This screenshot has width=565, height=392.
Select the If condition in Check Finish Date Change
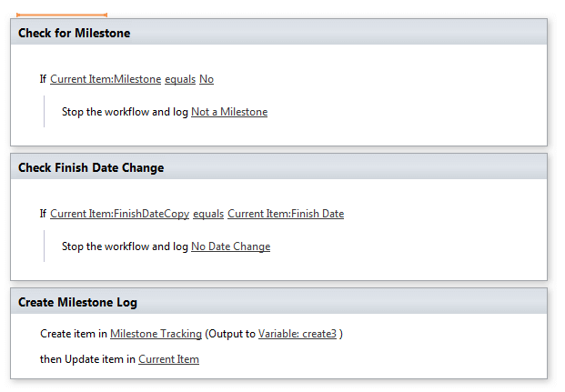click(43, 214)
